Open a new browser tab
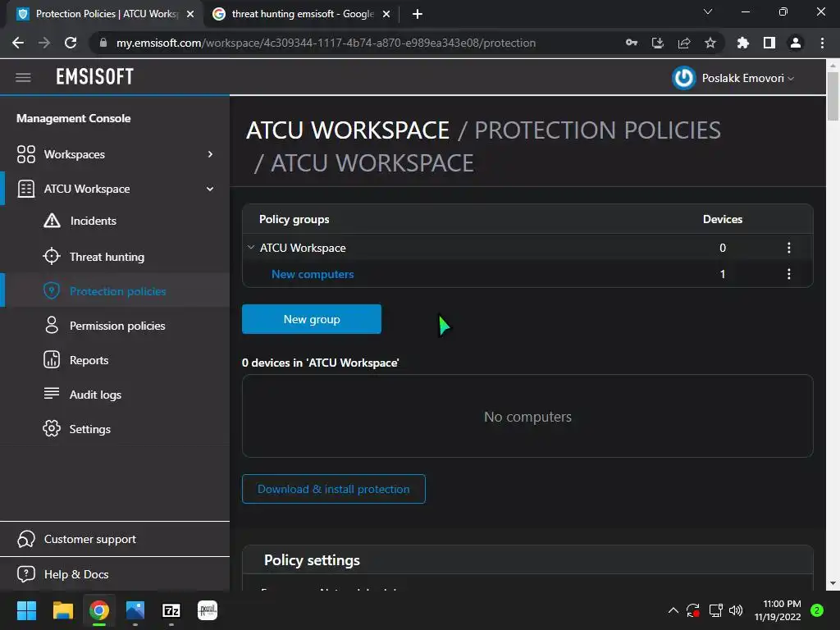The height and width of the screenshot is (630, 840). pyautogui.click(x=418, y=14)
